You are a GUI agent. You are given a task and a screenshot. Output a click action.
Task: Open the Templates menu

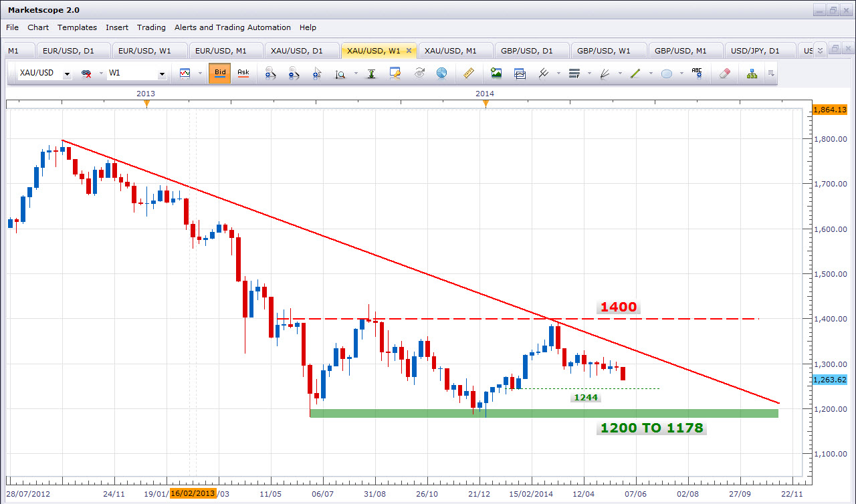(77, 27)
